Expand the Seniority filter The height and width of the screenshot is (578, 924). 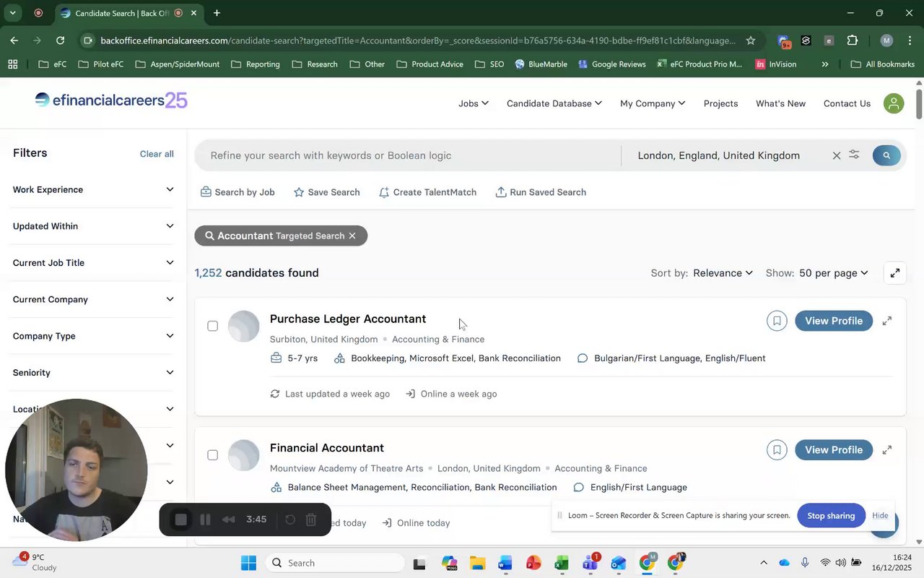coord(93,373)
